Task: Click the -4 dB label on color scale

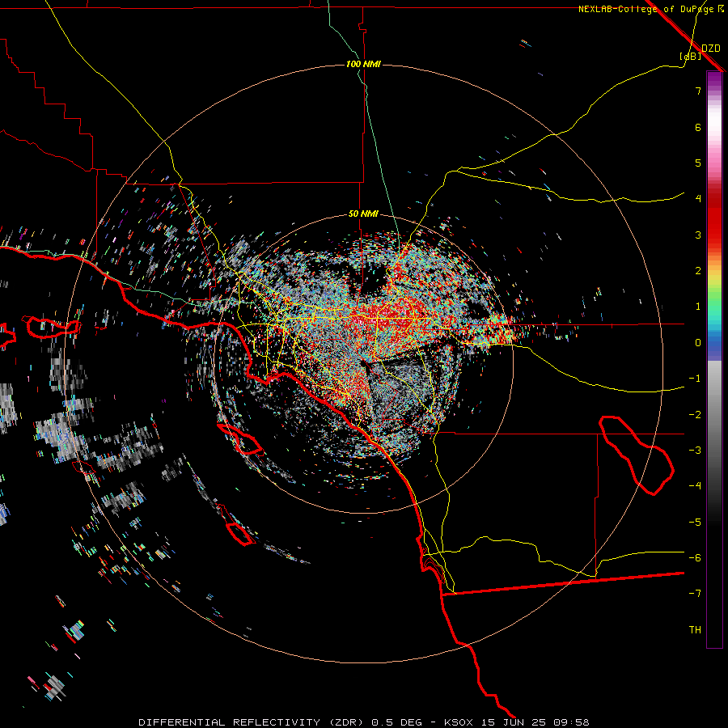Action: (695, 486)
